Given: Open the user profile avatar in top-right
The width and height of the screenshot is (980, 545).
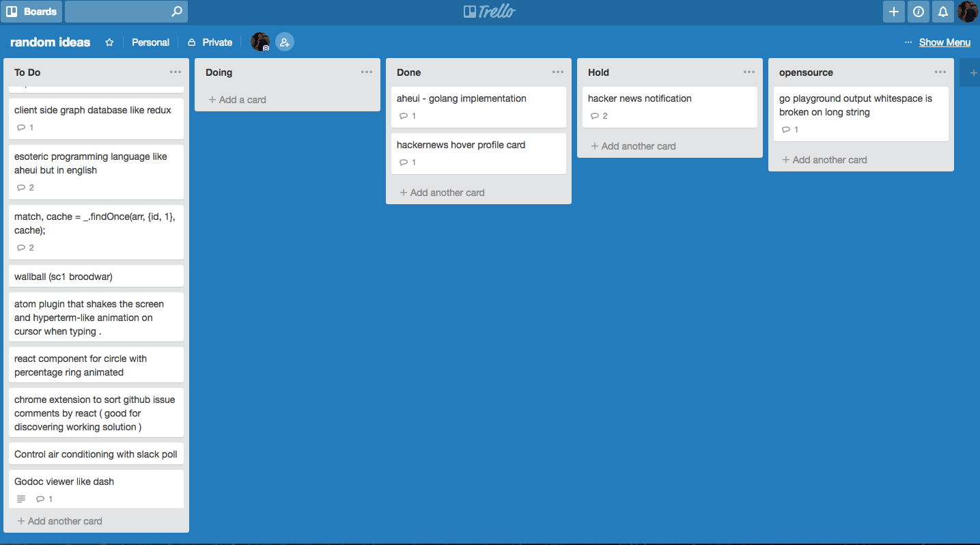Looking at the screenshot, I should pyautogui.click(x=968, y=12).
